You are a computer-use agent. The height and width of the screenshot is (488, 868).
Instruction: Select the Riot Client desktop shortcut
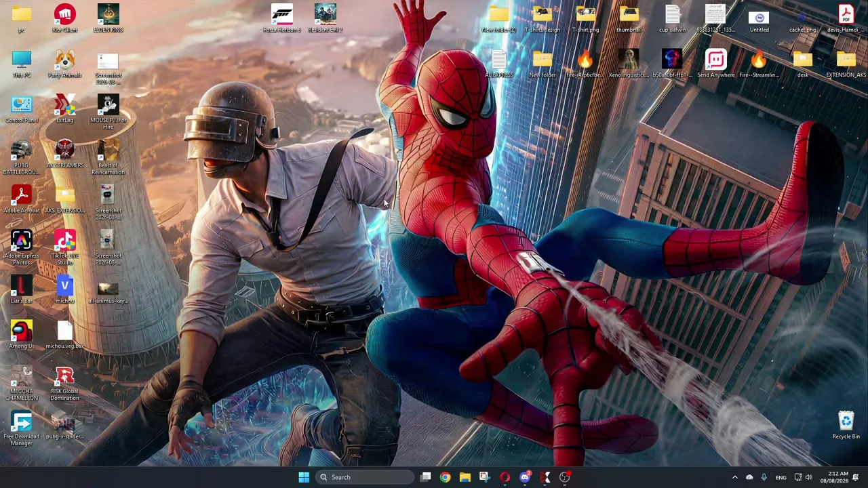tap(65, 18)
